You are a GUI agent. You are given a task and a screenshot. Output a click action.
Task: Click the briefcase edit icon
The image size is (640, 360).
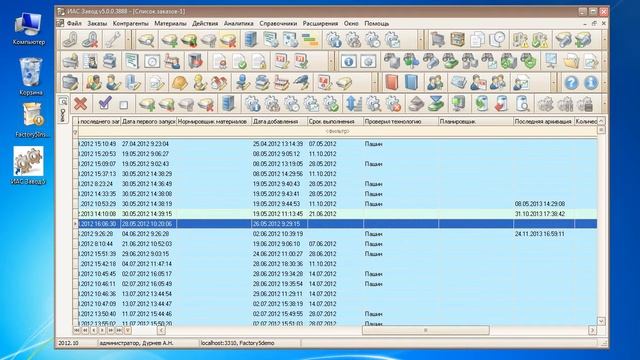click(x=70, y=82)
